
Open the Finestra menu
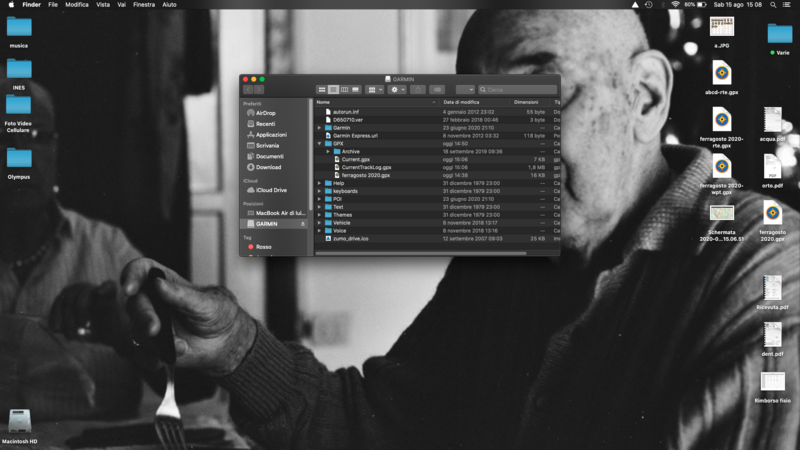pyautogui.click(x=144, y=5)
